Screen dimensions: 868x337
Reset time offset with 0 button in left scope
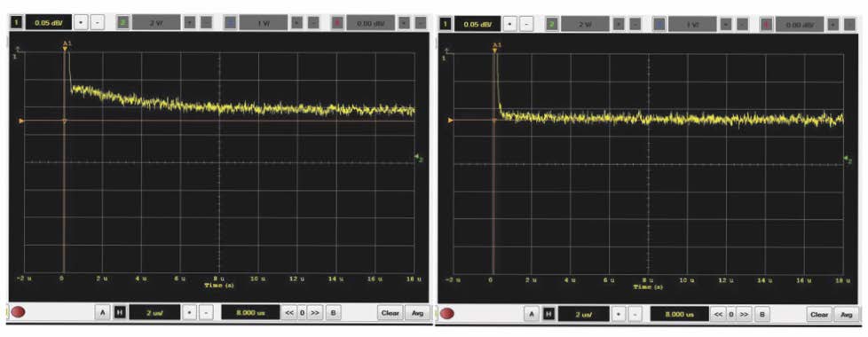coord(303,313)
